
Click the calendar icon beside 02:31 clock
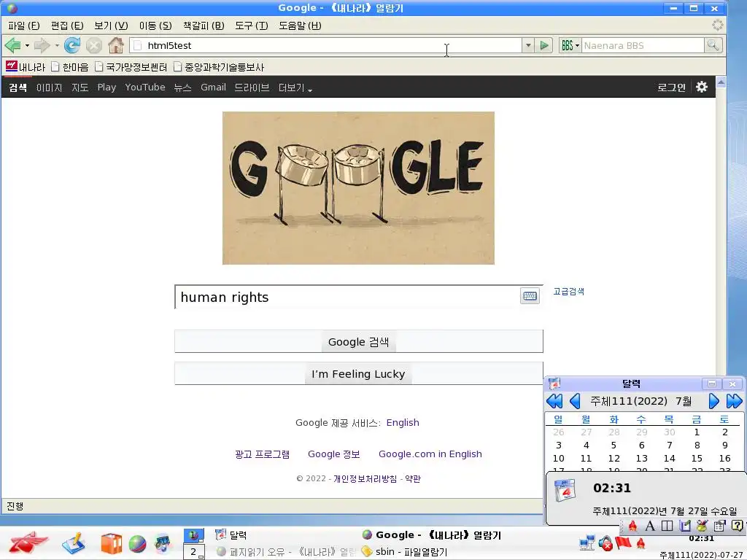(565, 490)
